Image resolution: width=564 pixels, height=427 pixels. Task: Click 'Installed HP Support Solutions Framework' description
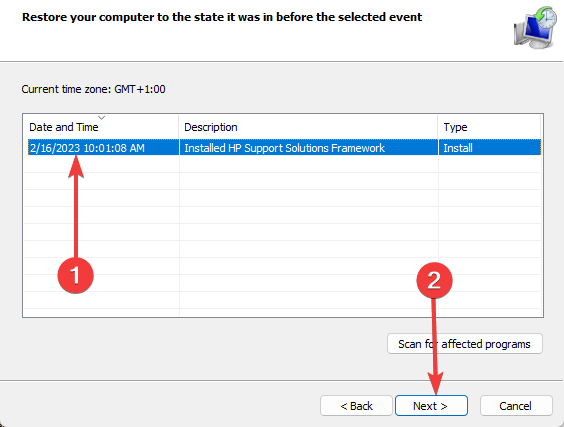click(285, 148)
